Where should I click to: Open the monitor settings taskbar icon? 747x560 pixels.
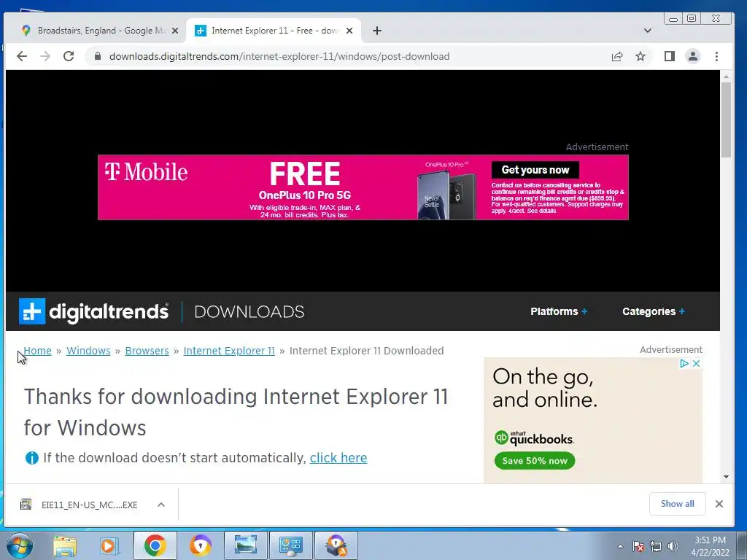(x=290, y=545)
